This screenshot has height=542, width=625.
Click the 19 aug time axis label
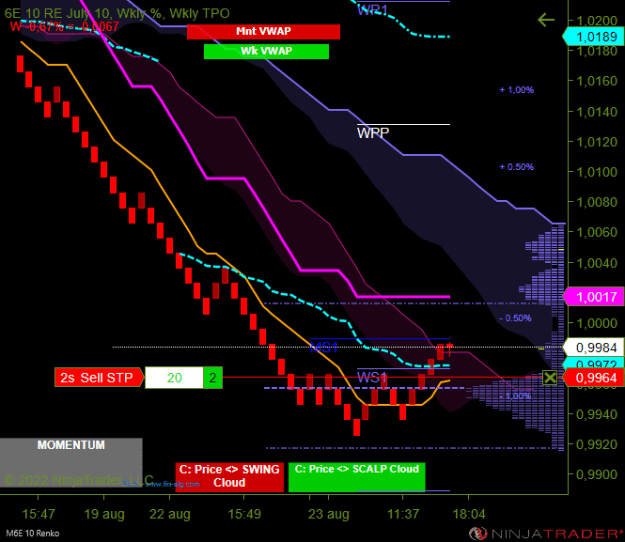(104, 514)
